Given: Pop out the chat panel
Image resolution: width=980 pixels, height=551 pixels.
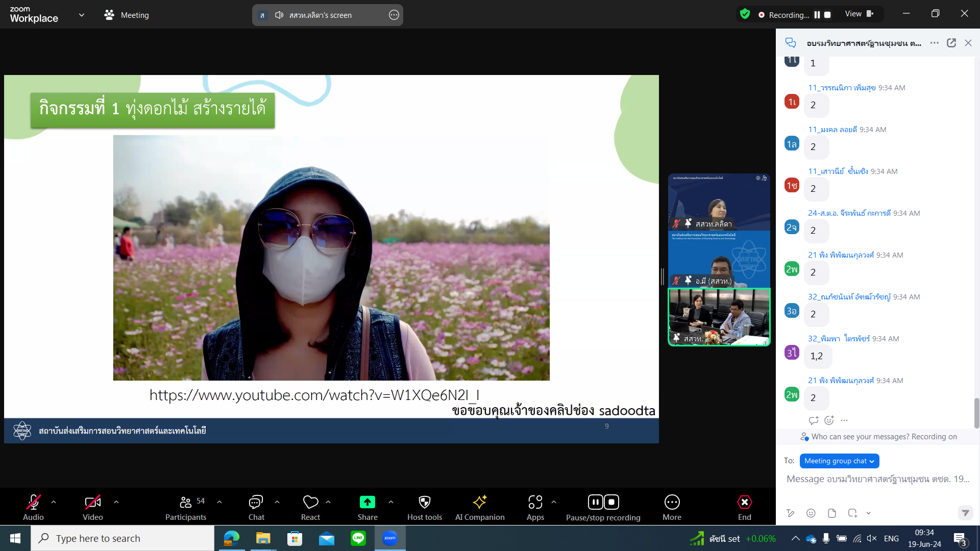Looking at the screenshot, I should pos(951,43).
